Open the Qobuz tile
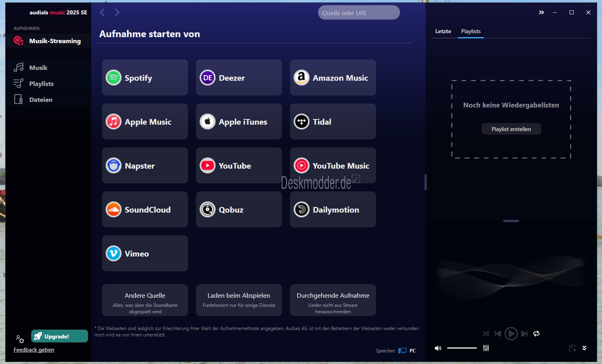Image resolution: width=602 pixels, height=364 pixels. coord(239,209)
